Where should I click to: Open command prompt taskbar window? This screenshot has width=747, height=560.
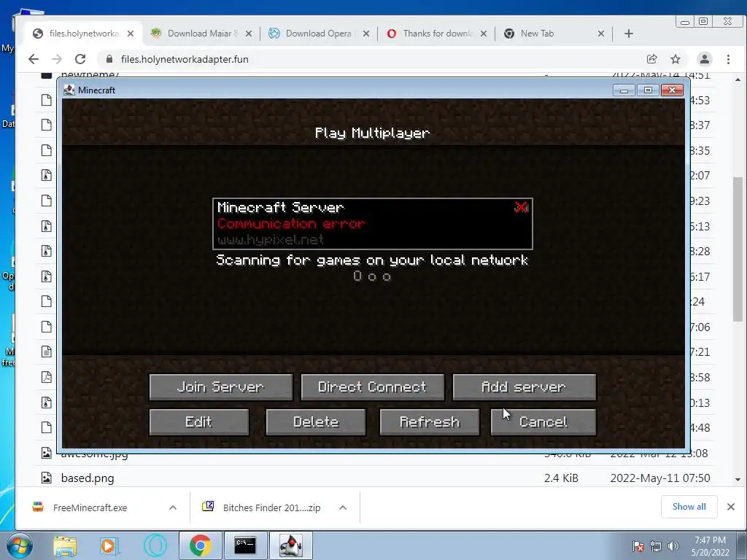(x=245, y=545)
